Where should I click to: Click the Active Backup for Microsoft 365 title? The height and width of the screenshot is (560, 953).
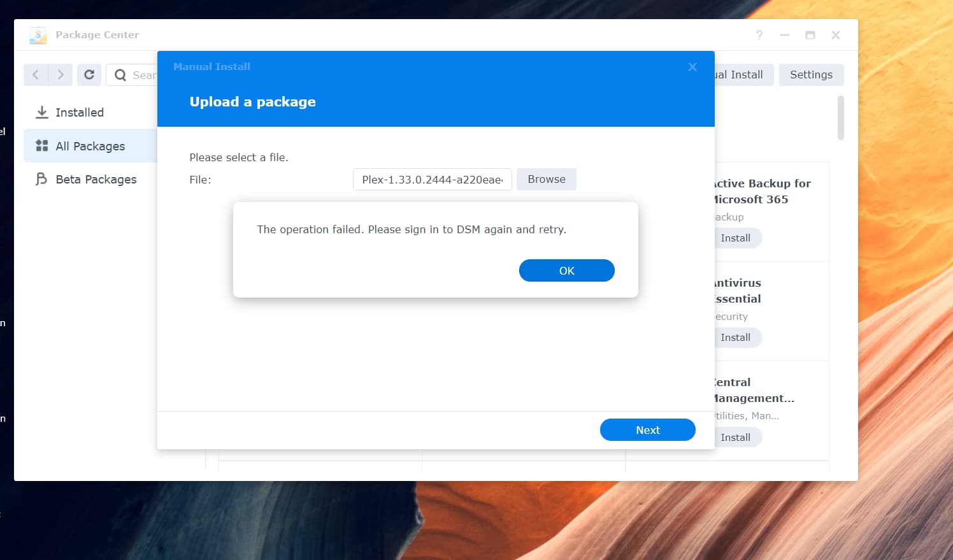[763, 191]
